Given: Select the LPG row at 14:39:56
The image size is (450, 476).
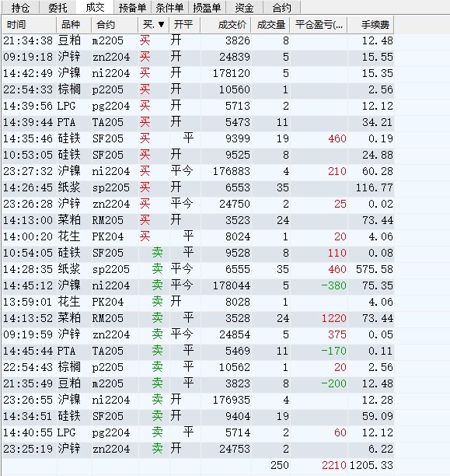Looking at the screenshot, I should pyautogui.click(x=198, y=106).
